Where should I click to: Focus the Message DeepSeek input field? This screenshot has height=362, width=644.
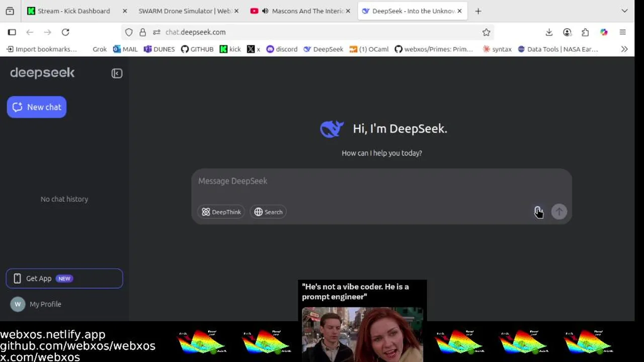381,181
